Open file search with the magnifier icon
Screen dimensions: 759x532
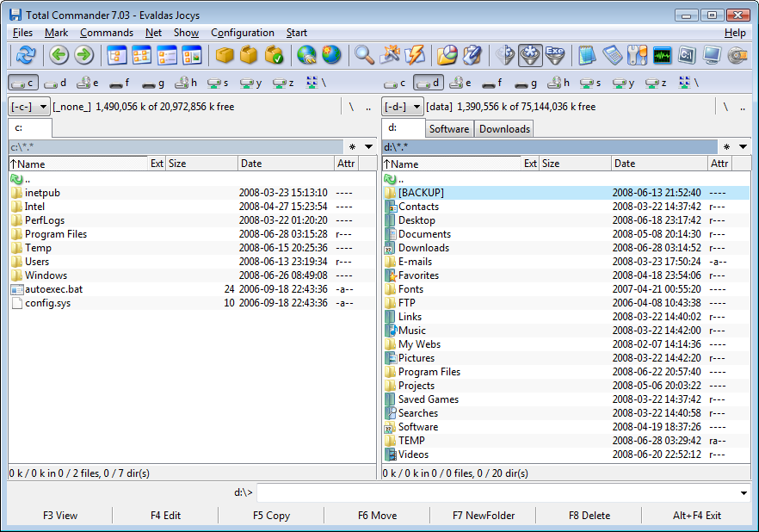(364, 55)
